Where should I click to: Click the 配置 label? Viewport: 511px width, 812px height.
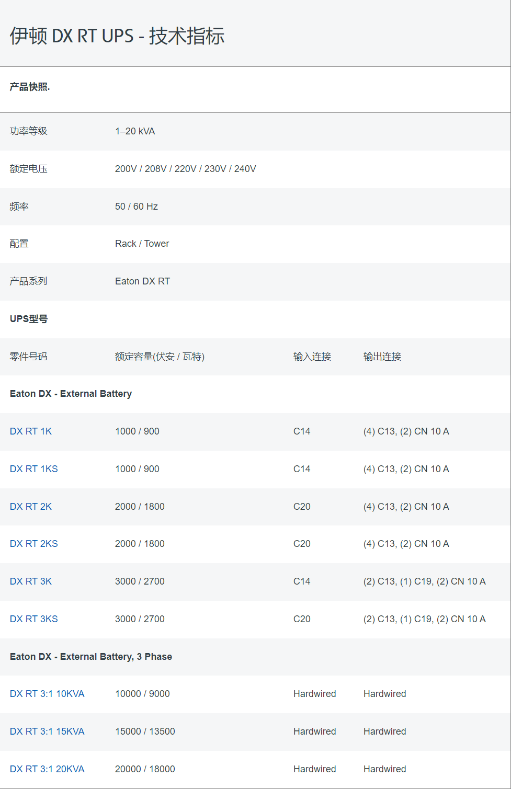[x=19, y=244]
